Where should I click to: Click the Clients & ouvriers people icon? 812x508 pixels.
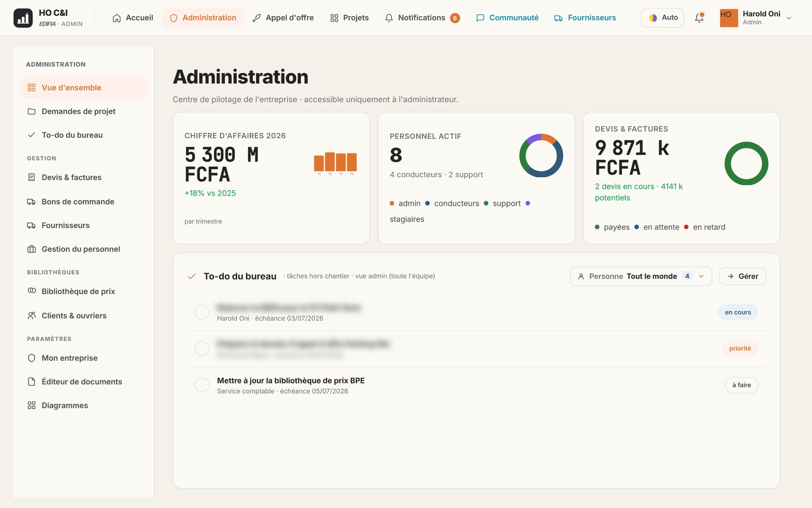(x=31, y=315)
